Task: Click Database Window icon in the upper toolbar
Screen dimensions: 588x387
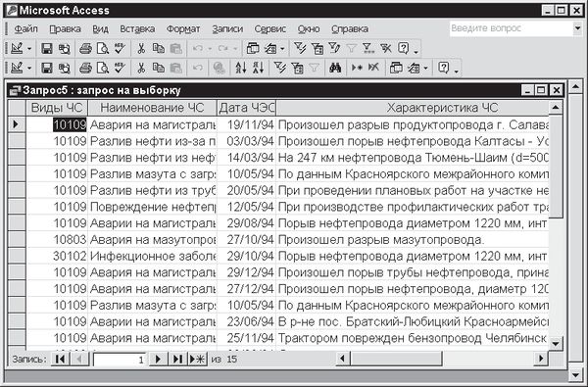Action: point(253,48)
